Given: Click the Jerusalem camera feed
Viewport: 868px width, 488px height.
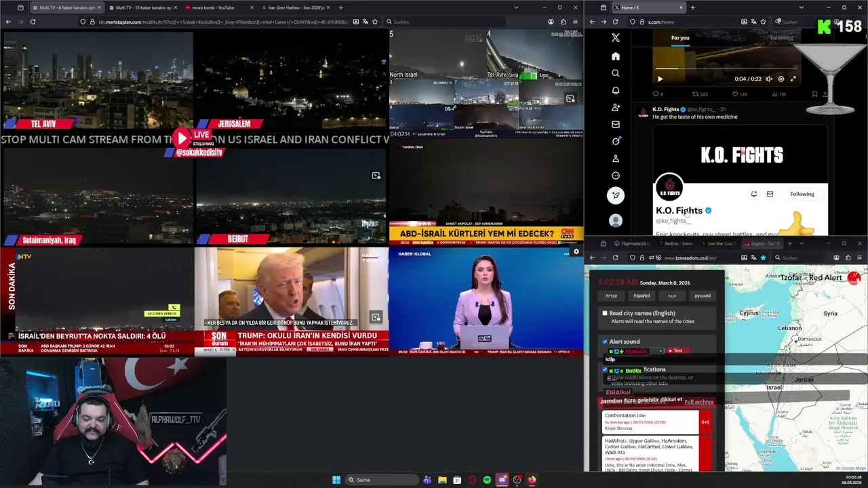Looking at the screenshot, I should click(x=291, y=80).
